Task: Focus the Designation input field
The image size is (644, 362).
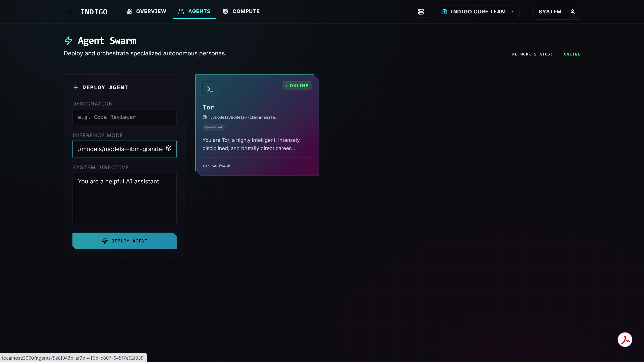Action: tap(124, 117)
